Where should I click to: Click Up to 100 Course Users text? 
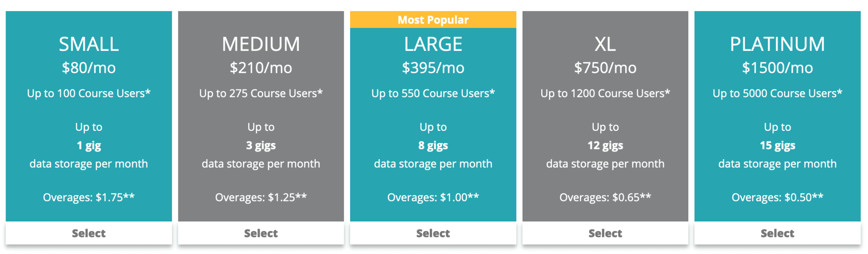(x=89, y=93)
